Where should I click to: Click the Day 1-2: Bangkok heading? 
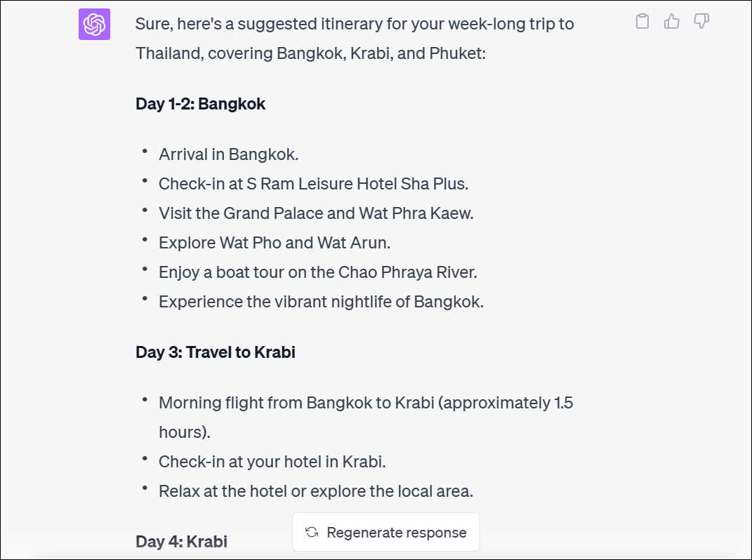[201, 104]
